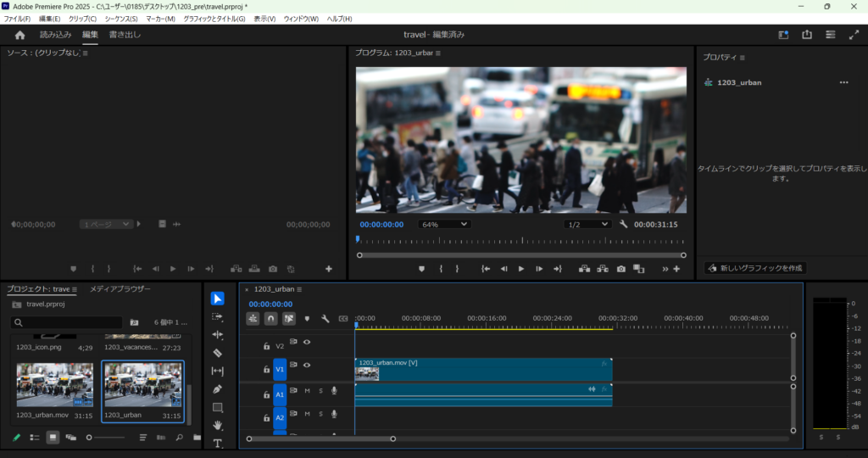Open timeline display settings wrench icon

(x=325, y=319)
